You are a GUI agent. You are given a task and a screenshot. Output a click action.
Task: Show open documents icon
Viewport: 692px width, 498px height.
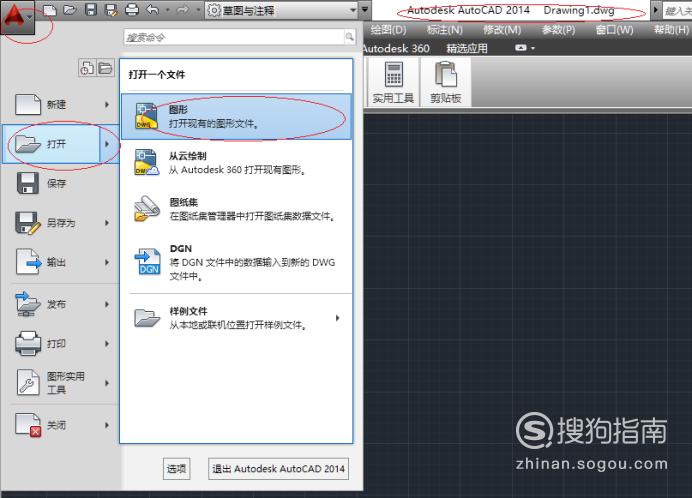click(x=105, y=68)
